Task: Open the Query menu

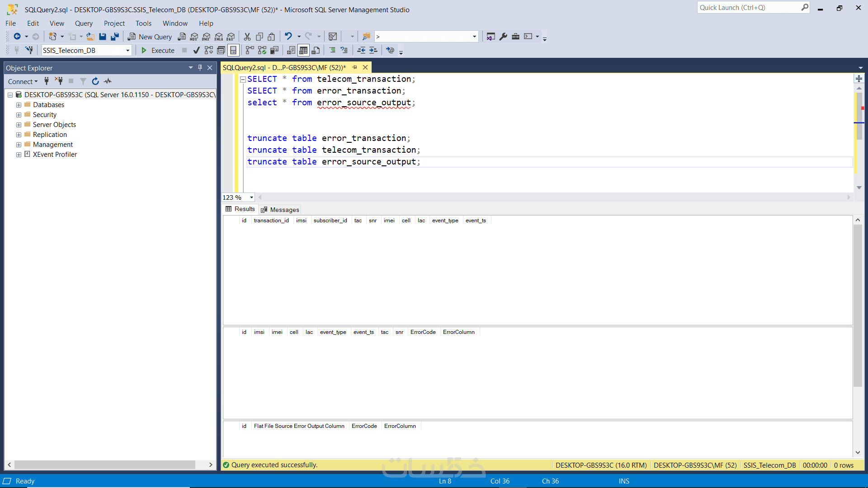Action: pos(84,23)
